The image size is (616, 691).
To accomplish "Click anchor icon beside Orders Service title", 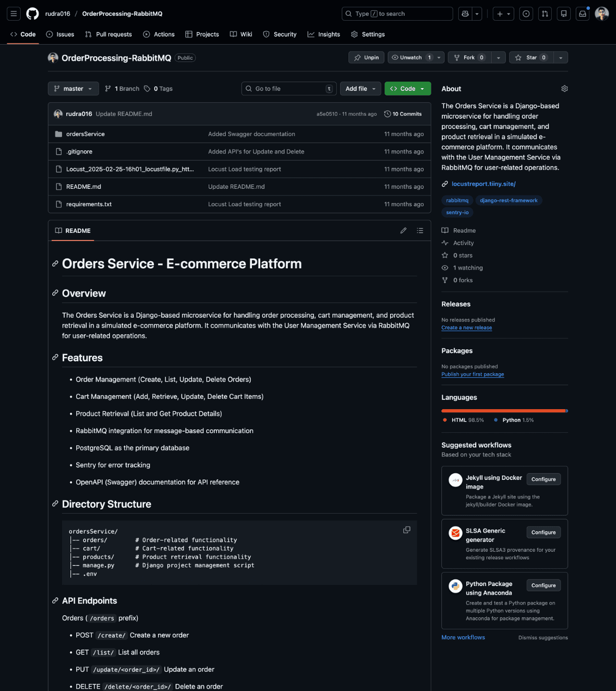I will pos(55,264).
